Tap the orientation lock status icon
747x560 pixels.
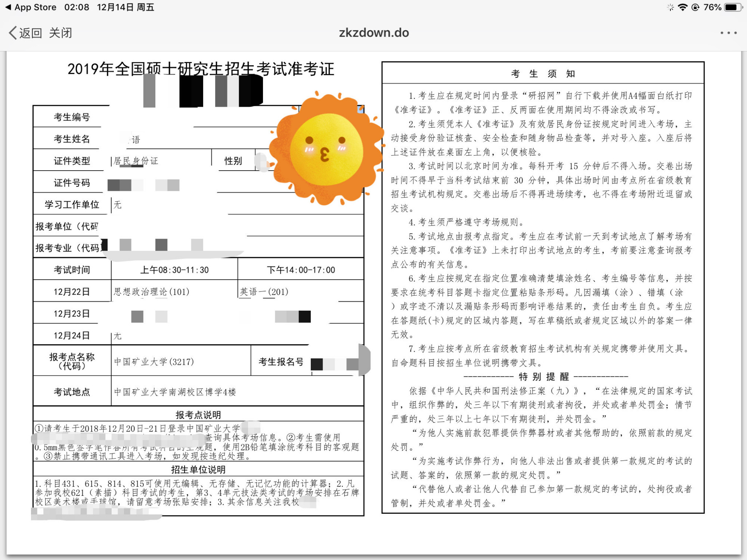pos(695,7)
